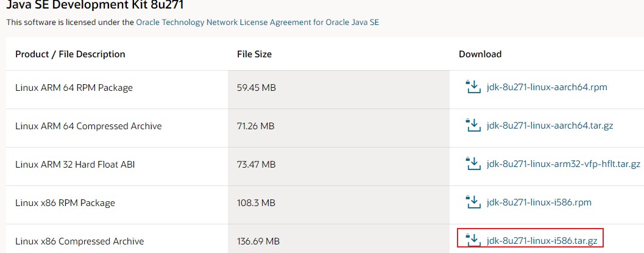
Task: Click the File Size column header
Action: tap(254, 54)
